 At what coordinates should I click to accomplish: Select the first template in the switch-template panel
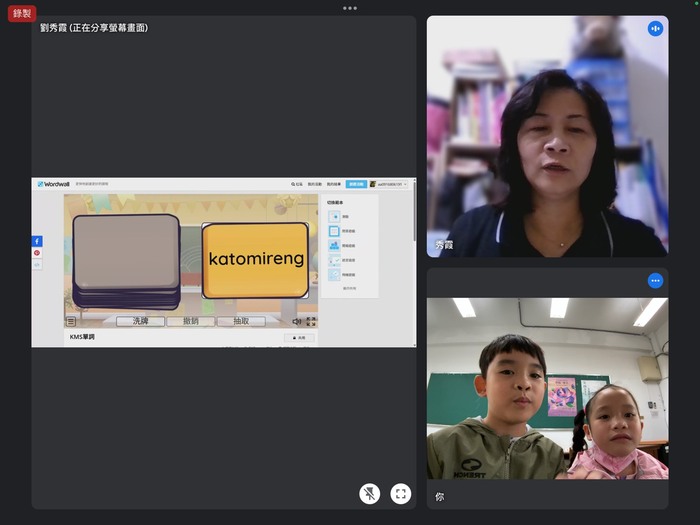(334, 216)
